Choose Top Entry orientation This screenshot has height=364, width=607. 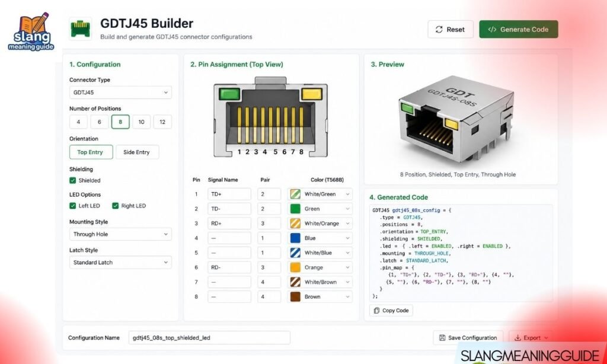tap(91, 152)
